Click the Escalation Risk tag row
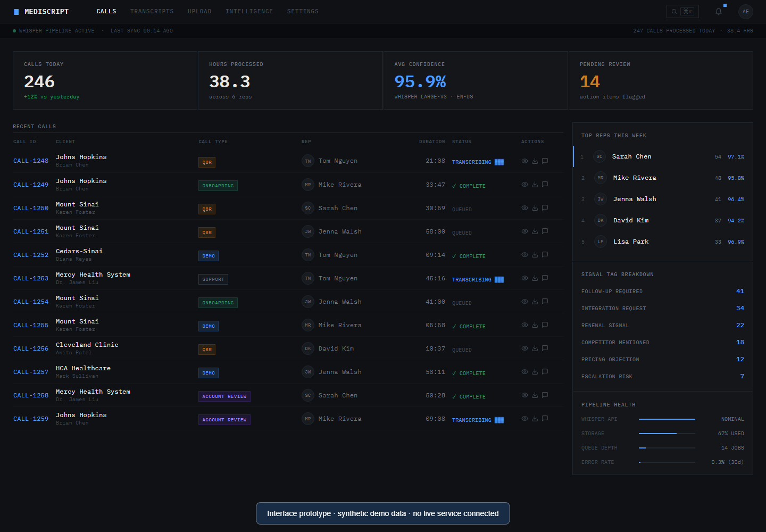 [x=663, y=377]
